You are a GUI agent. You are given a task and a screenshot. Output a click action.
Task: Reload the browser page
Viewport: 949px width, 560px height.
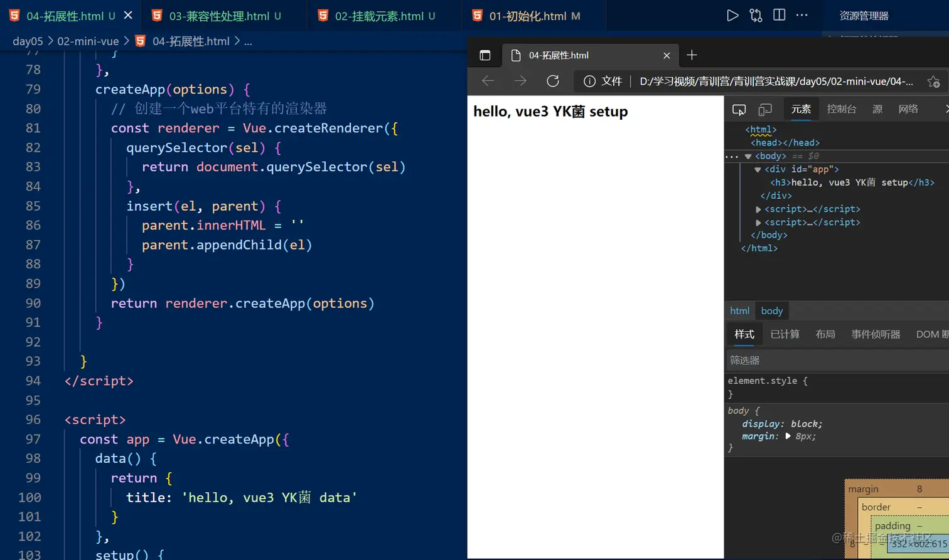coord(553,81)
